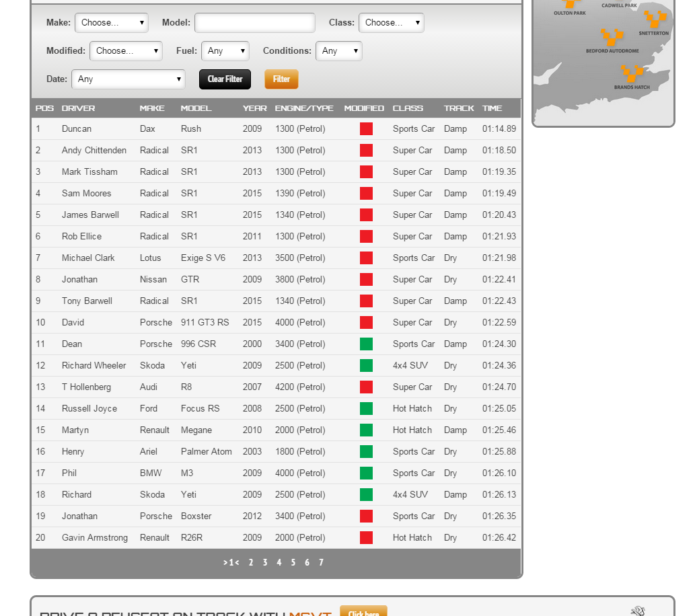Go to results page 4
Image resolution: width=697 pixels, height=616 pixels.
pyautogui.click(x=279, y=563)
